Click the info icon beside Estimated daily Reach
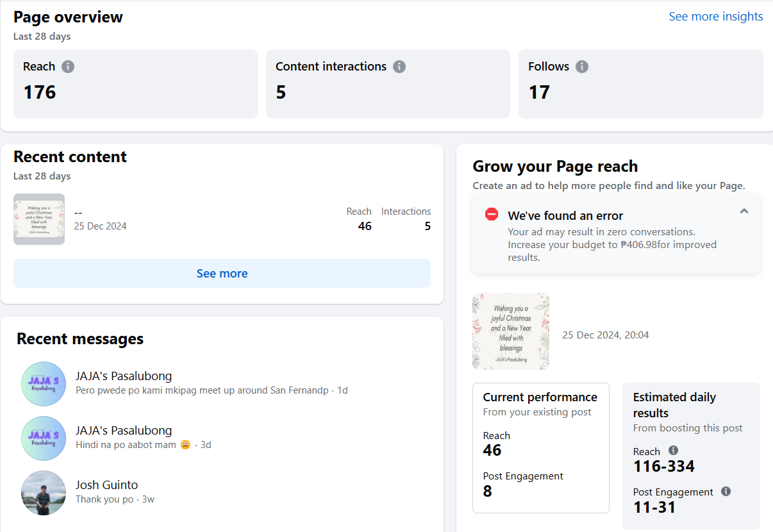 [x=673, y=451]
